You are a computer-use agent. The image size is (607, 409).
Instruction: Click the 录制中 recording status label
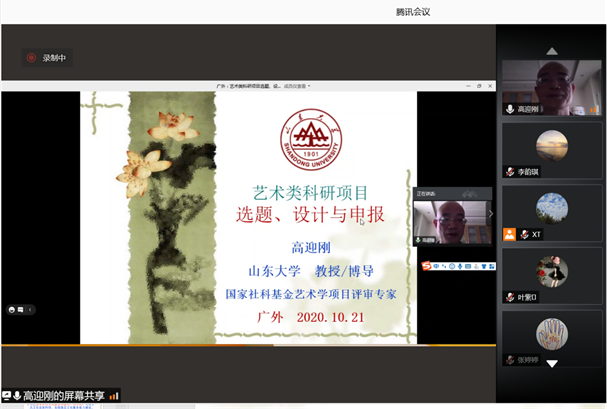(54, 58)
